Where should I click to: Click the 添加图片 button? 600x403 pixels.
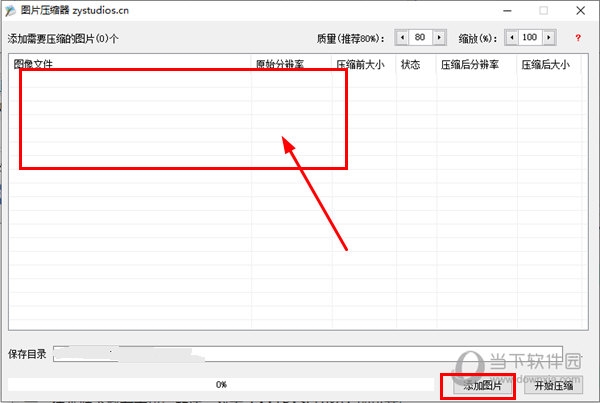(483, 386)
